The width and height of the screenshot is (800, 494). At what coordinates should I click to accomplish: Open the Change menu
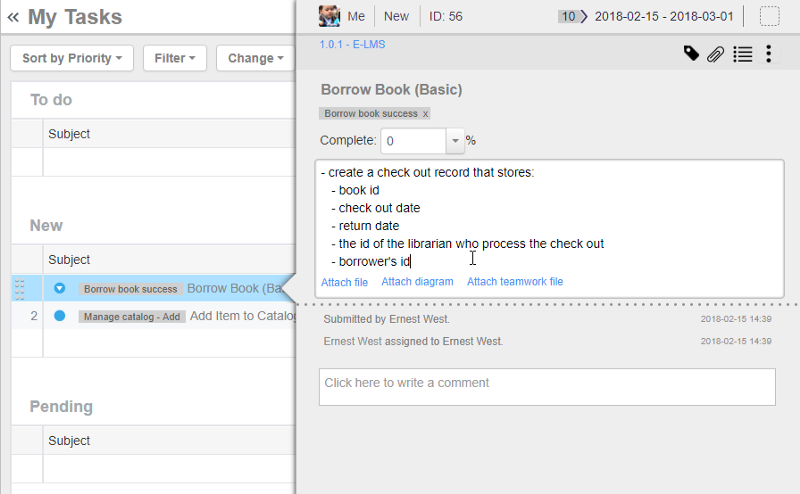click(x=255, y=59)
